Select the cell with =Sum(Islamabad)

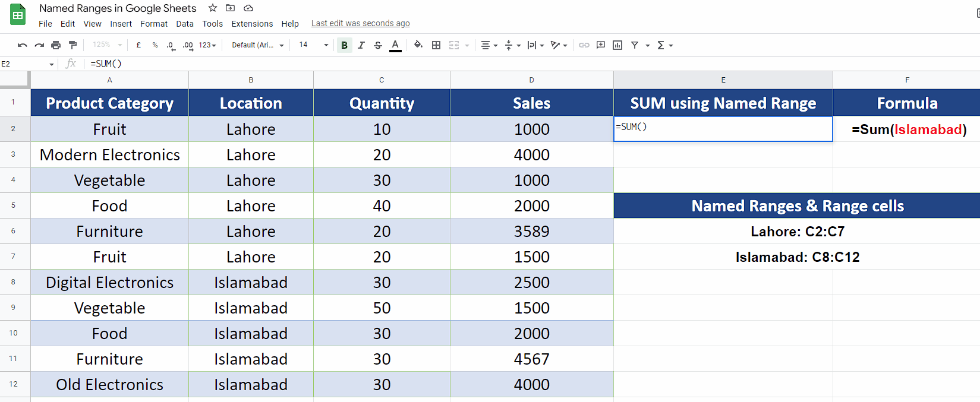click(x=907, y=129)
